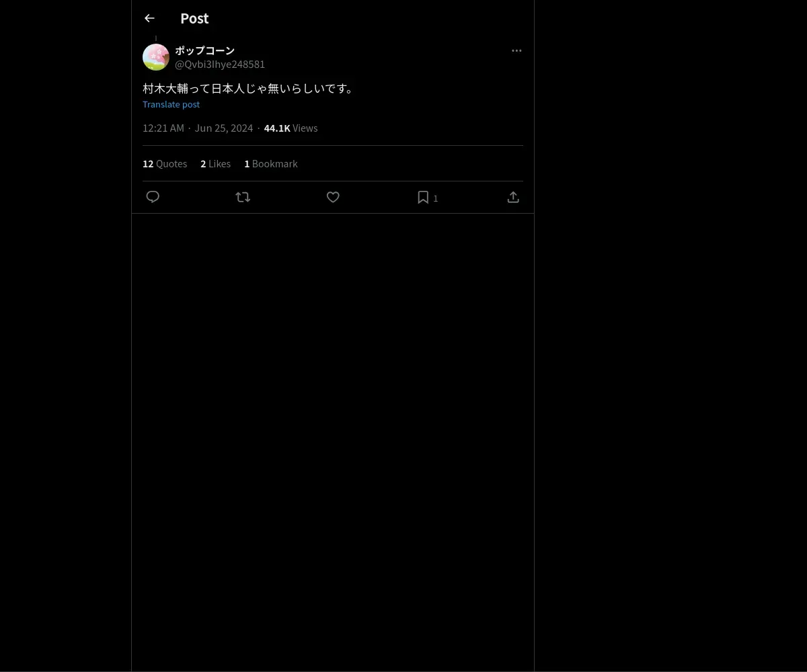View the 12 Quotes list

165,163
